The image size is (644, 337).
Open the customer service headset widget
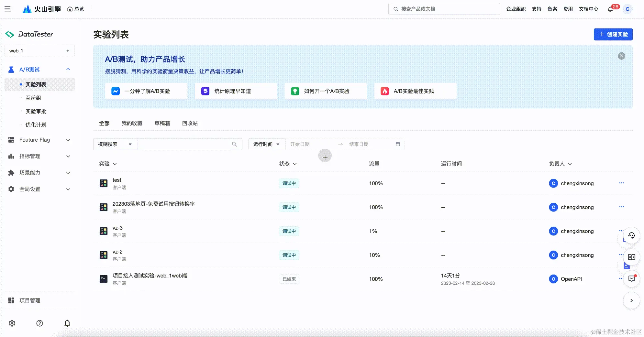pyautogui.click(x=631, y=235)
